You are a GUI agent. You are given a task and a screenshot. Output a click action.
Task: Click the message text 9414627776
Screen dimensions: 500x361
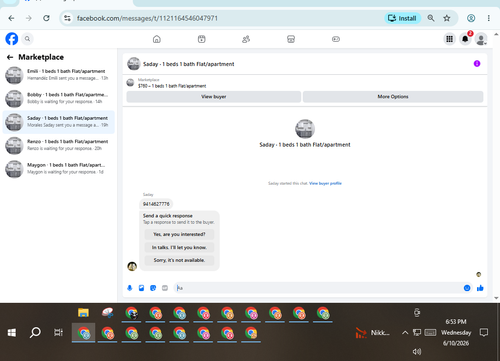pyautogui.click(x=156, y=204)
